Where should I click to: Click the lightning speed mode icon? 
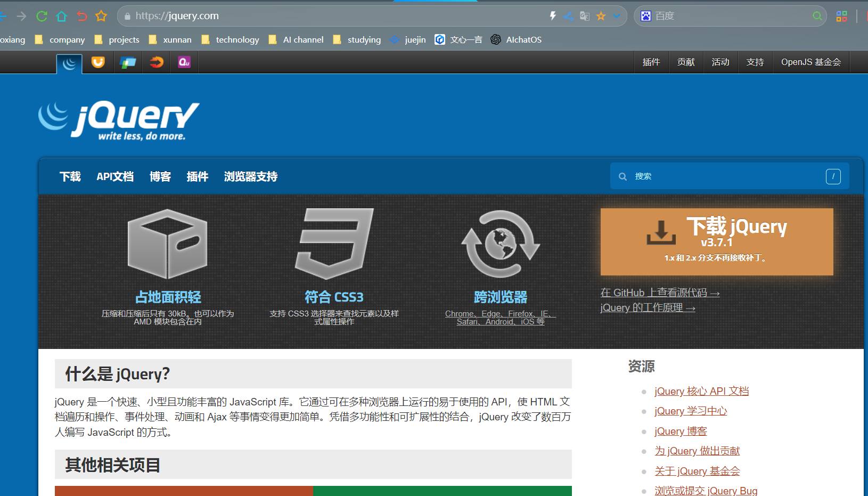[x=553, y=16]
